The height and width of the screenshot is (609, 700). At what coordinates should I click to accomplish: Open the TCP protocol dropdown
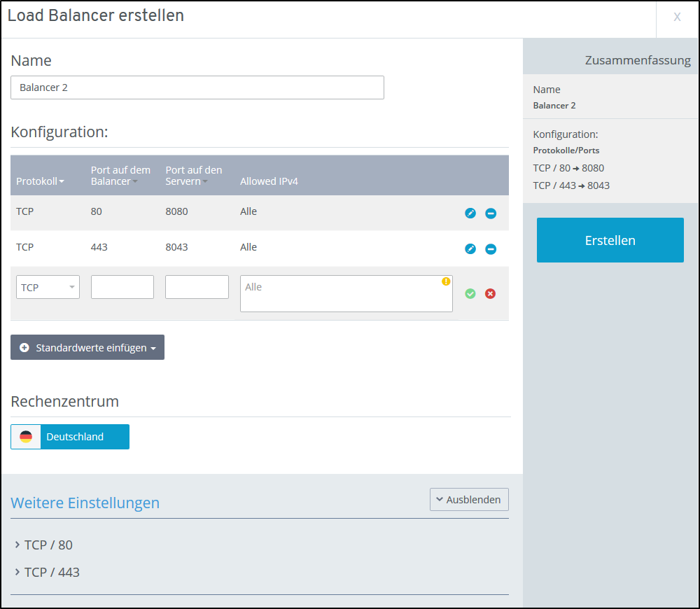pyautogui.click(x=47, y=287)
